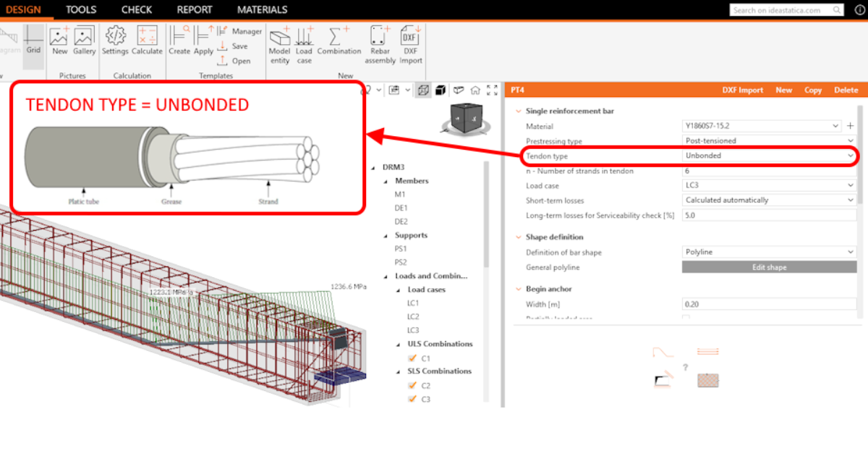Open calculation Settings

115,41
